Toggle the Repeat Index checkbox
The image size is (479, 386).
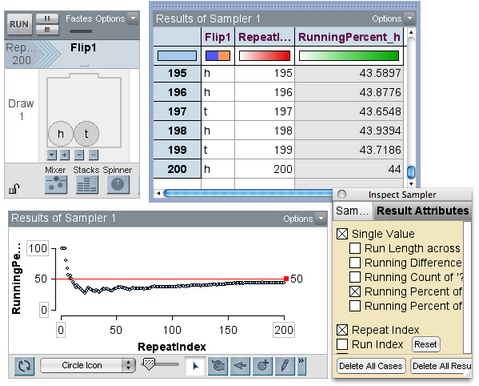[x=342, y=330]
